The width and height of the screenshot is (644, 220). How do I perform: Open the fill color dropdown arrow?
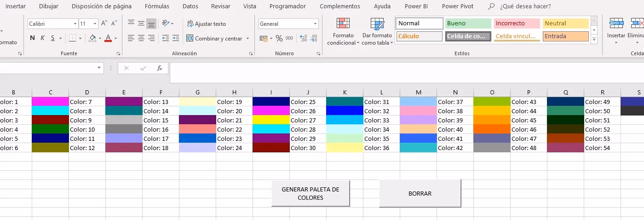pos(100,38)
